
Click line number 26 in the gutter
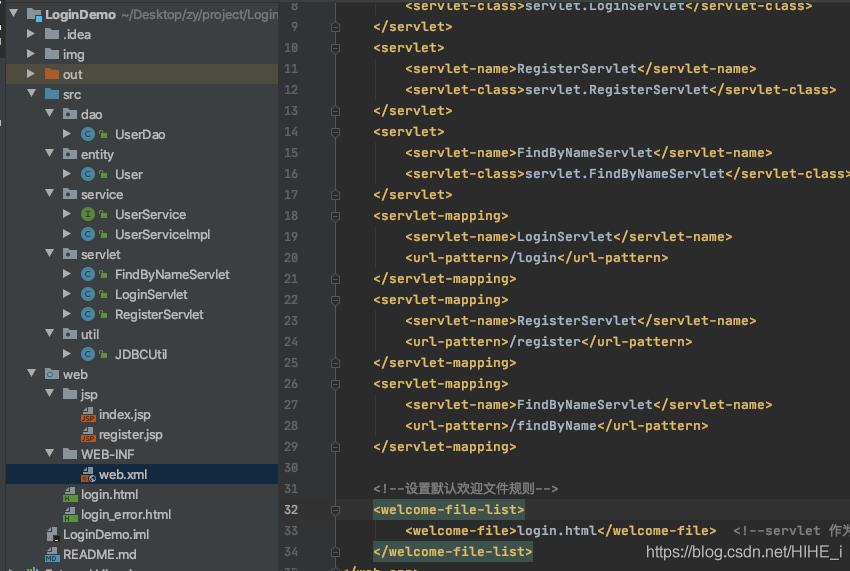coord(291,383)
